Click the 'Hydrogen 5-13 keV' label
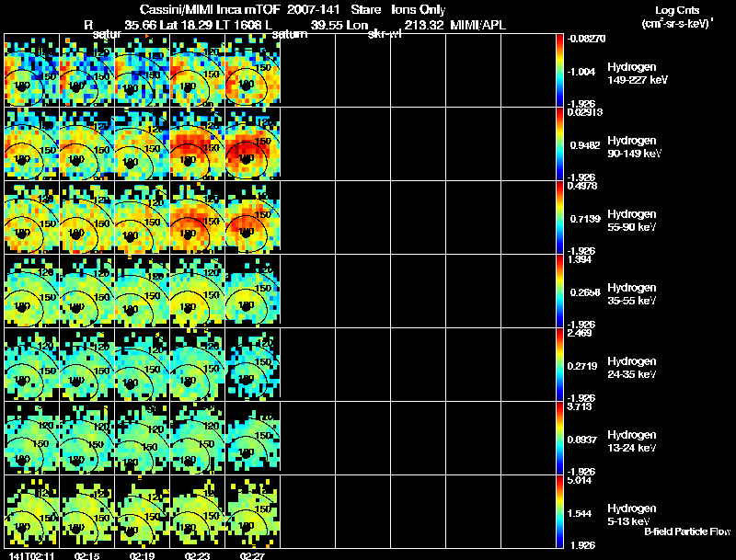The height and width of the screenshot is (560, 736). pyautogui.click(x=632, y=515)
